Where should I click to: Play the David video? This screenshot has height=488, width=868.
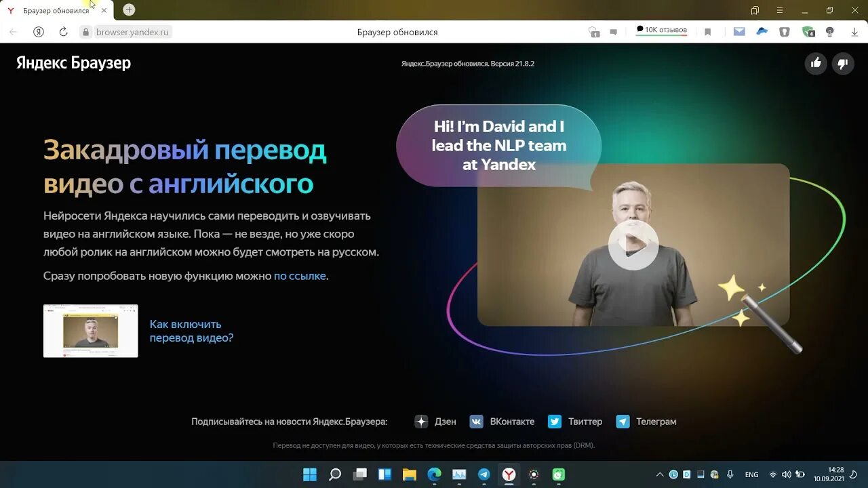click(633, 245)
